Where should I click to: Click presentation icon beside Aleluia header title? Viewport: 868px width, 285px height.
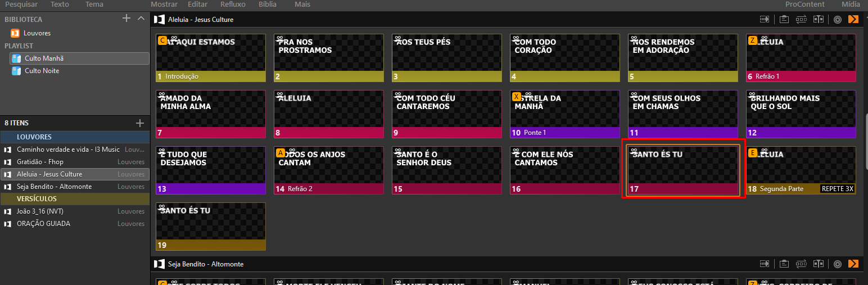click(160, 20)
